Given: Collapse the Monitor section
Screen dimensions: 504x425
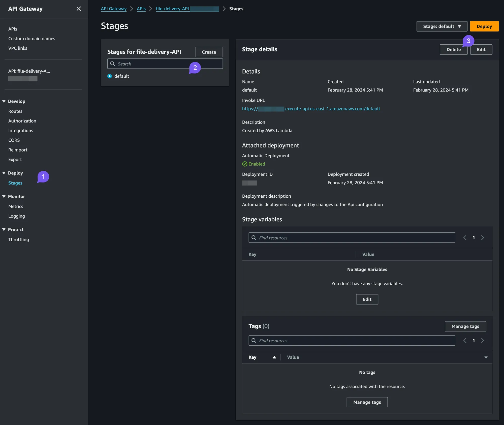Looking at the screenshot, I should pyautogui.click(x=4, y=196).
